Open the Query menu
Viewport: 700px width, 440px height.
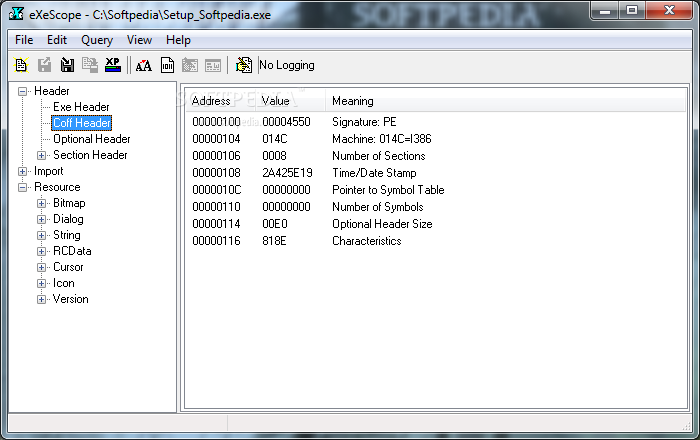pyautogui.click(x=97, y=40)
